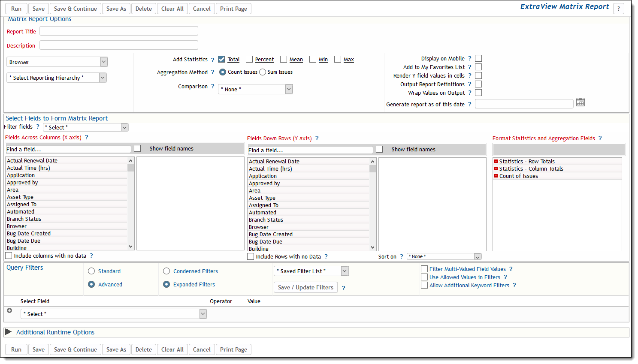Open help for Comparison option
Image resolution: width=638 pixels, height=364 pixels.
click(212, 86)
